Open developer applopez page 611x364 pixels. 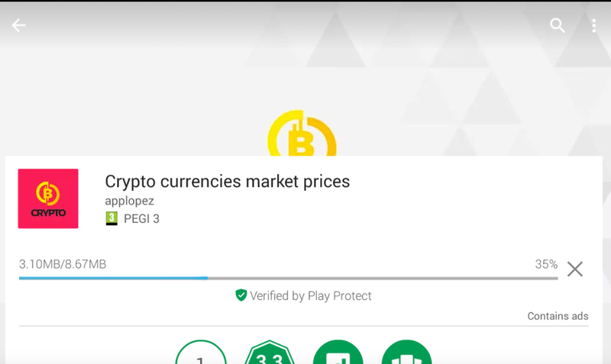point(129,201)
